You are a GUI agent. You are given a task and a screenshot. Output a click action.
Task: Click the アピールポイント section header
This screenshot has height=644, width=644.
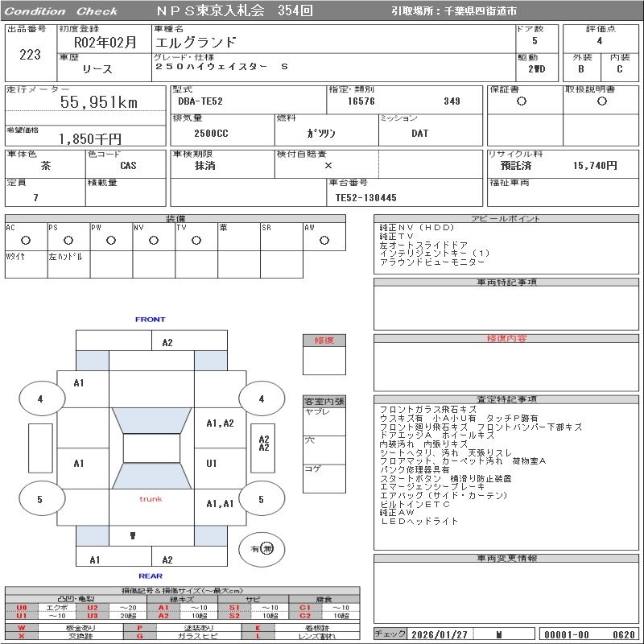click(x=506, y=218)
